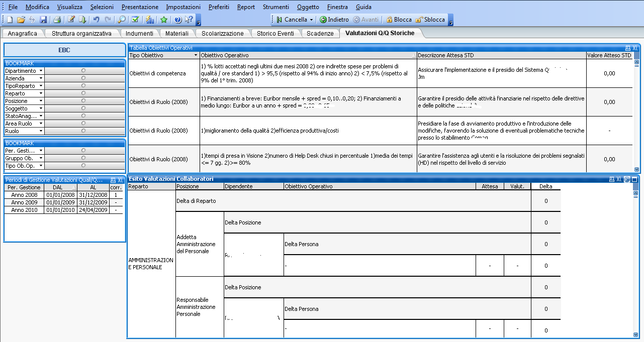Open help topics question mark icon
Viewport: 644px width, 342px height.
pyautogui.click(x=178, y=20)
